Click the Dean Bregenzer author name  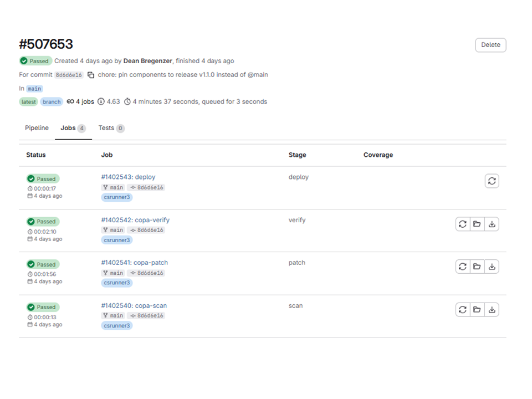coord(147,61)
